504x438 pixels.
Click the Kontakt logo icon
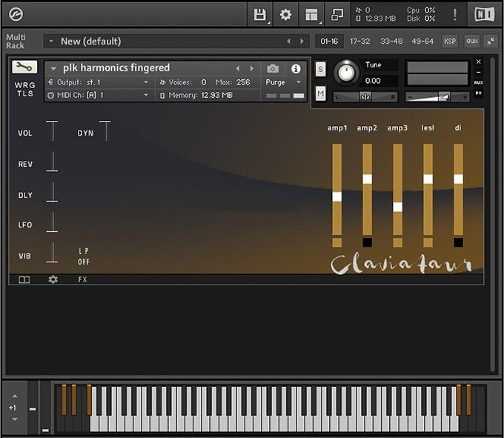(16, 15)
